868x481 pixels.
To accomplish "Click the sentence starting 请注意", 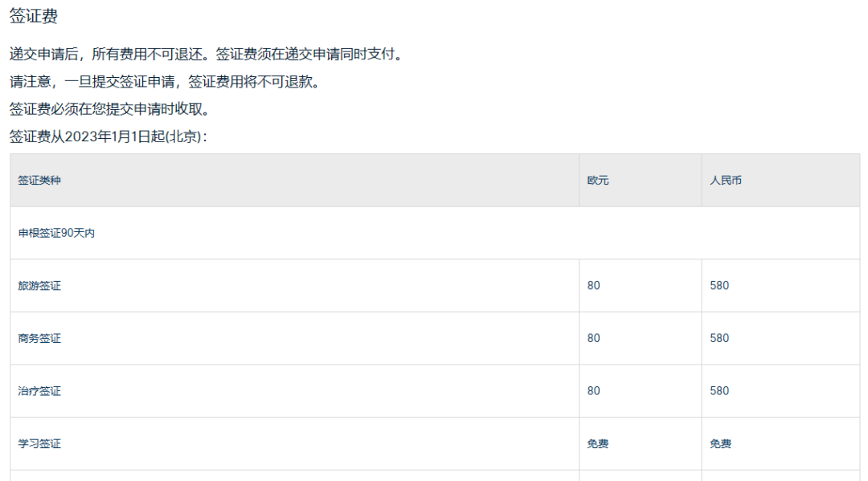I will 166,81.
